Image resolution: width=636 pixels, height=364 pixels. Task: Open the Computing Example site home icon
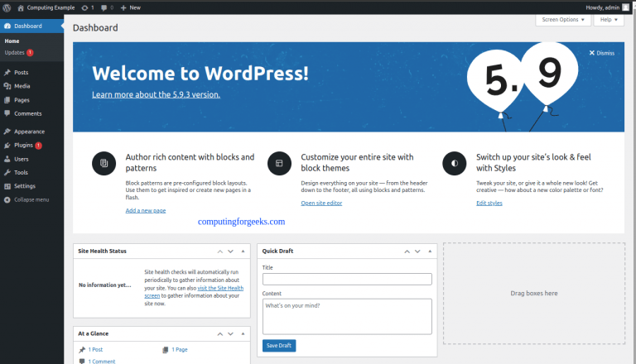tap(21, 7)
